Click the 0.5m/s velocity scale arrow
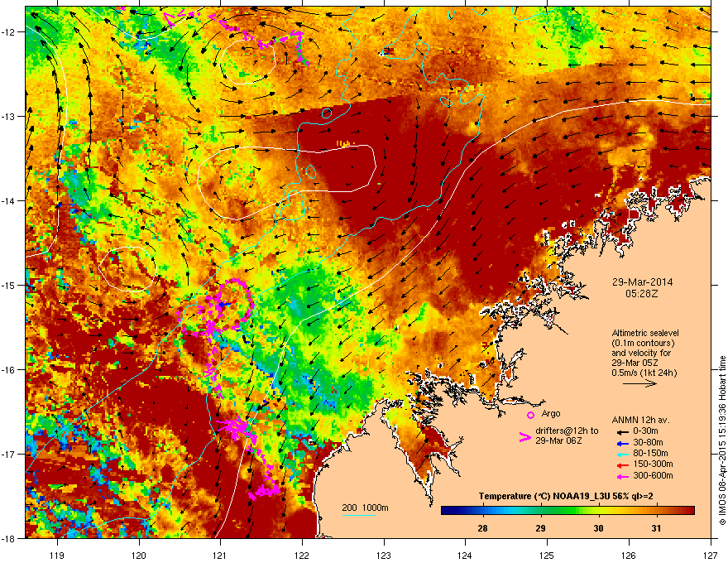This screenshot has height=563, width=728. [x=639, y=383]
